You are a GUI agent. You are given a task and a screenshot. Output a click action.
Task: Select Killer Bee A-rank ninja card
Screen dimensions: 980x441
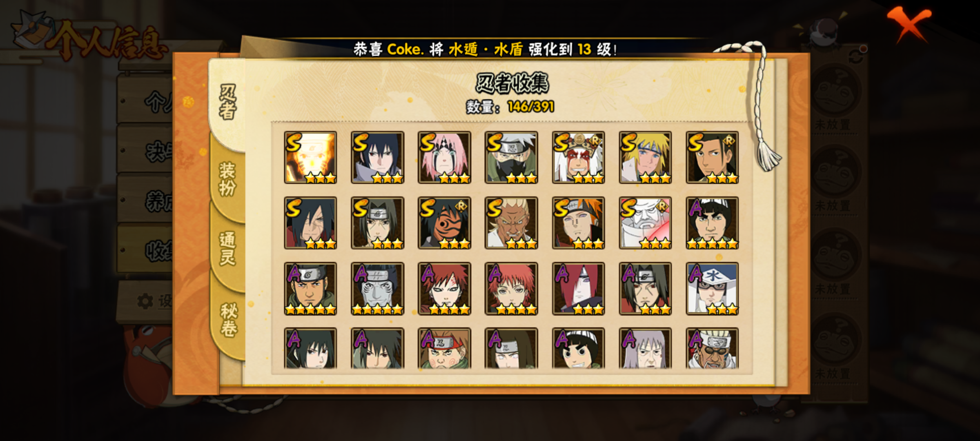[712, 348]
